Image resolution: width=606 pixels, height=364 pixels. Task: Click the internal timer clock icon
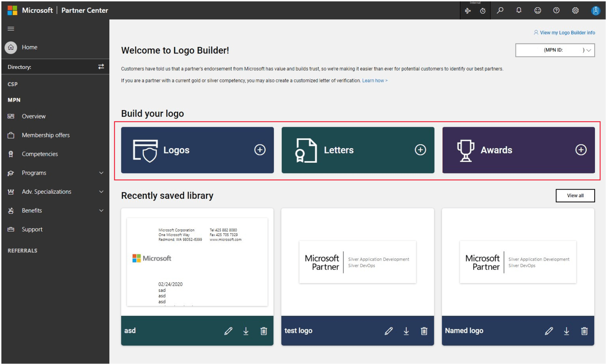click(x=483, y=11)
